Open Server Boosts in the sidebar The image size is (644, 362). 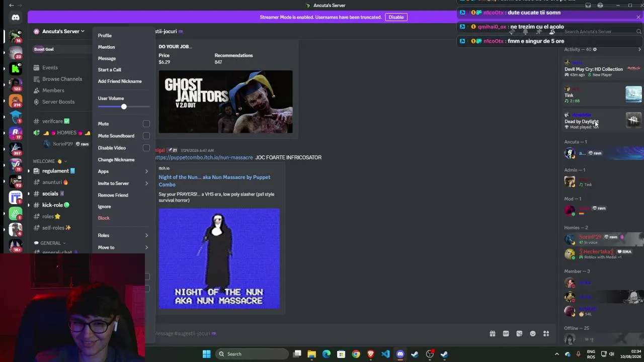click(58, 102)
